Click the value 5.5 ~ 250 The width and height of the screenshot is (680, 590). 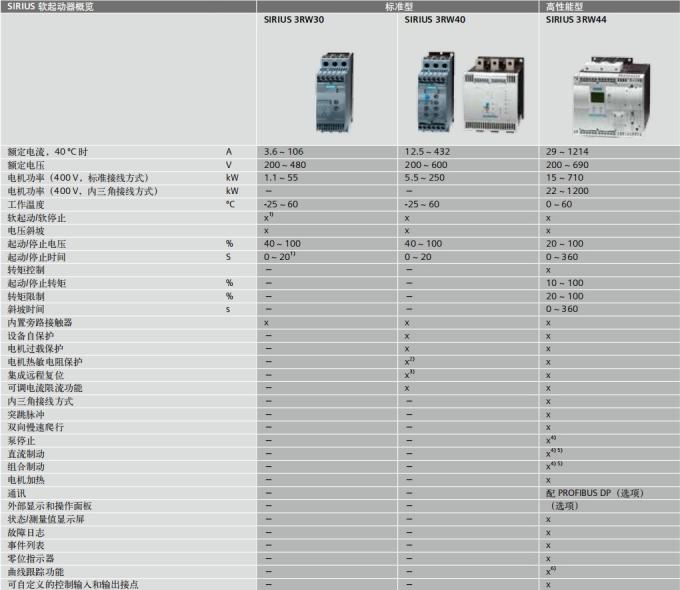424,178
